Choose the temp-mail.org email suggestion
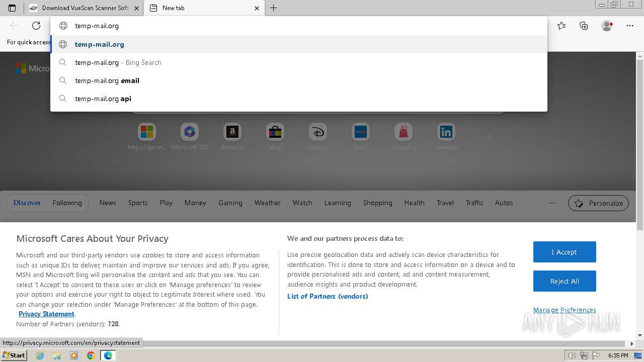 tap(299, 80)
